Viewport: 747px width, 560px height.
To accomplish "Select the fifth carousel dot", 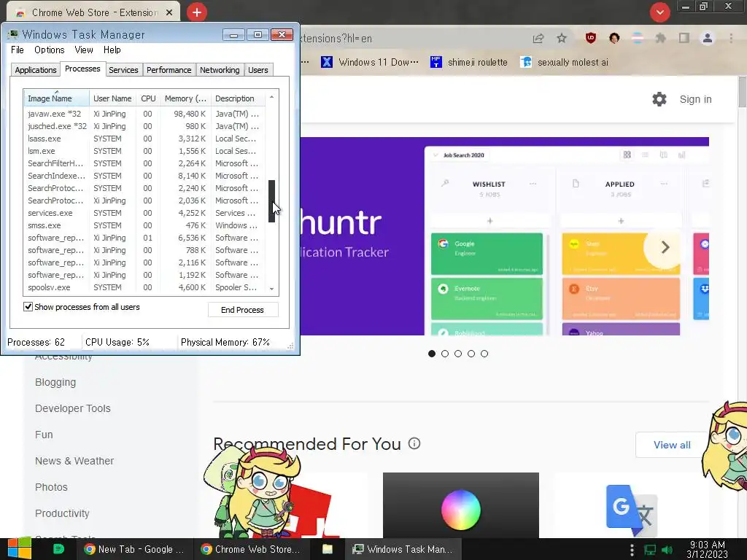I will pos(484,354).
